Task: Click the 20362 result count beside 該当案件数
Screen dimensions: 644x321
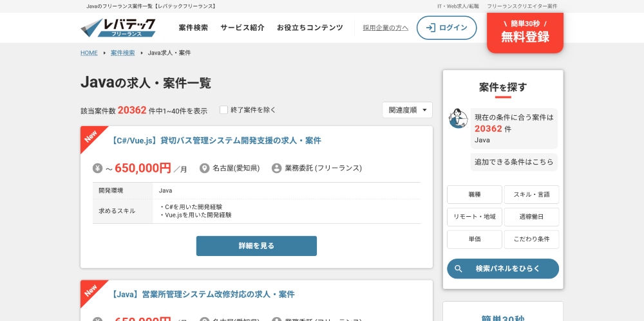Action: click(132, 110)
